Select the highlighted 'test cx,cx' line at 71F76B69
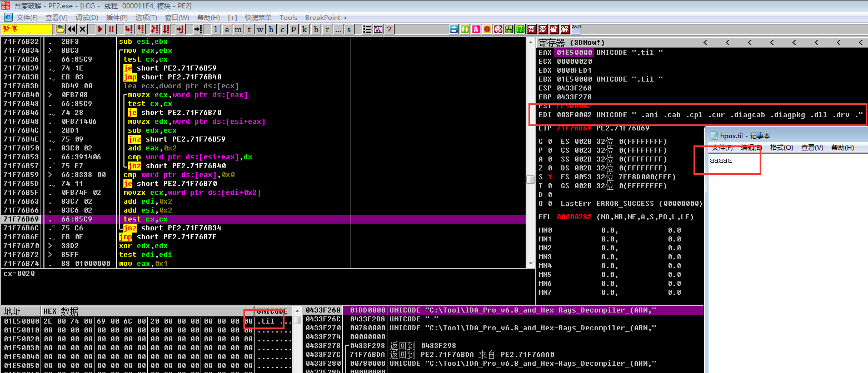 click(263, 219)
